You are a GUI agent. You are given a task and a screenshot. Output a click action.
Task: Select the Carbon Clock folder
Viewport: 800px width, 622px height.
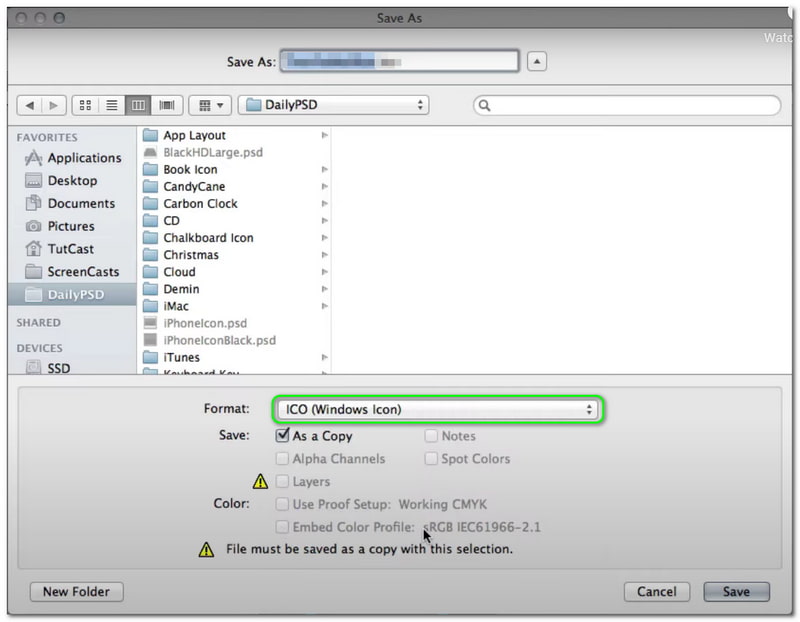coord(235,204)
